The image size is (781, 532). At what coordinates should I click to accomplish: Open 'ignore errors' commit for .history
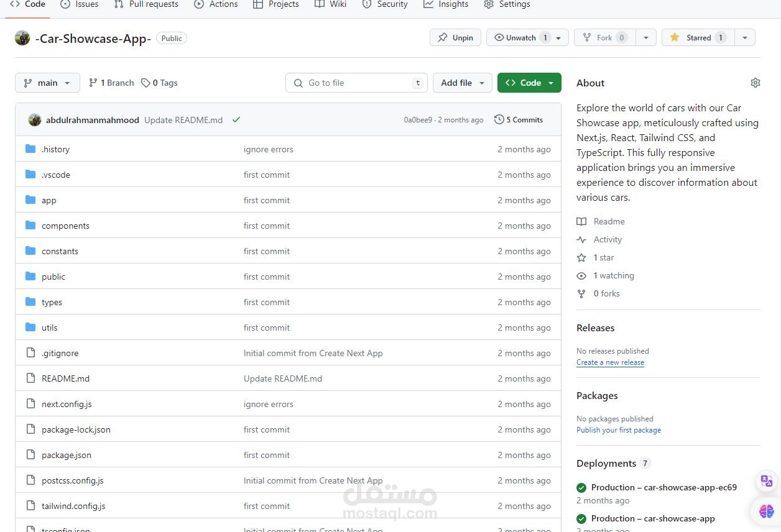tap(269, 149)
